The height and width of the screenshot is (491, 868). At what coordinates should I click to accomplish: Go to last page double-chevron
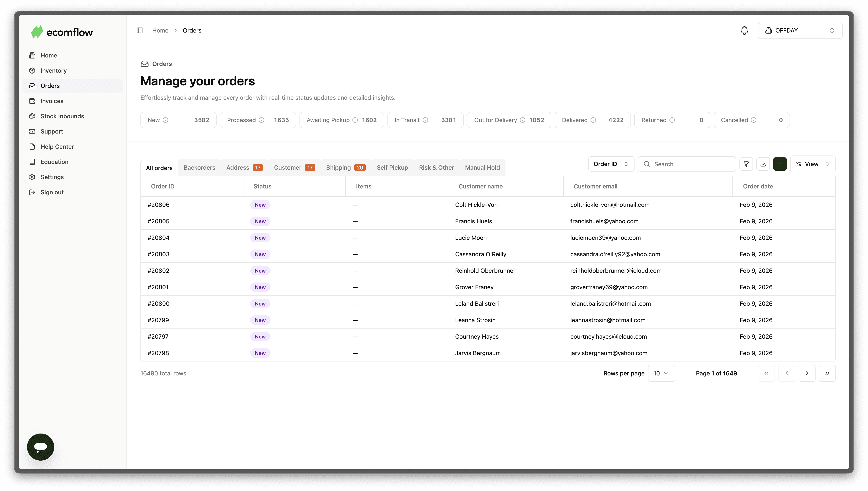(827, 373)
